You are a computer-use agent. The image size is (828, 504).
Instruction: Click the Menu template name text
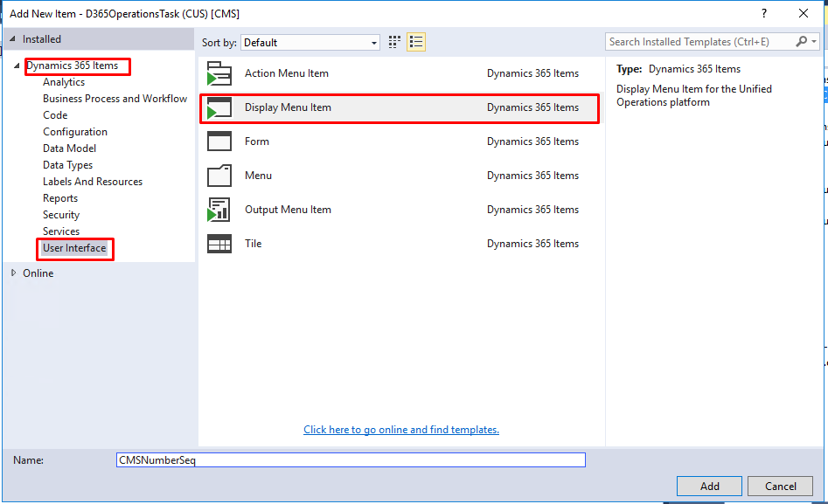point(258,176)
